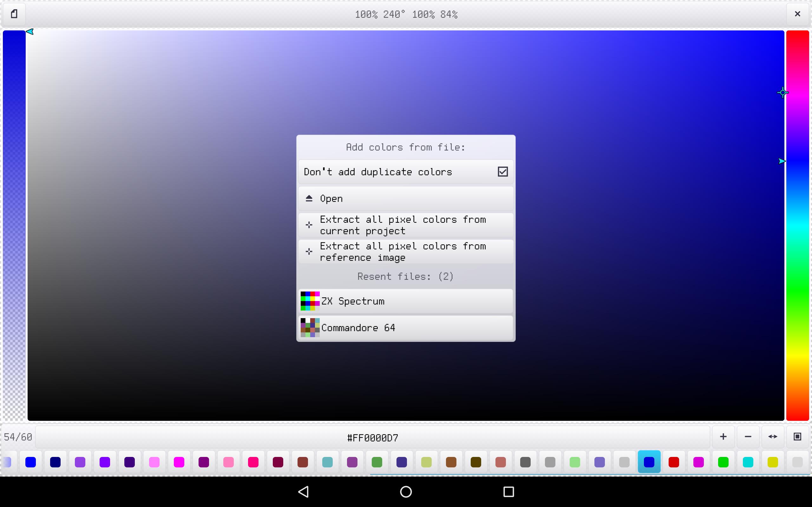
Task: Select Extract all pixel colors from reference image
Action: pyautogui.click(x=406, y=252)
